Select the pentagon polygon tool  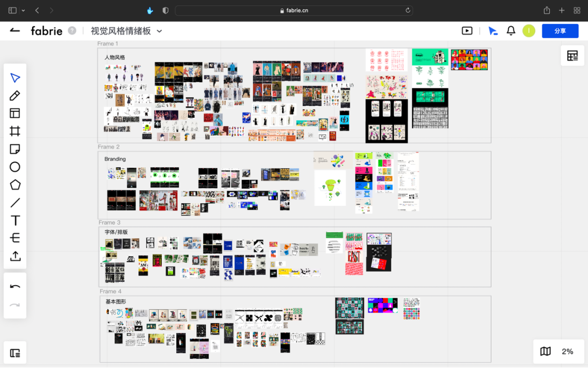coord(15,185)
